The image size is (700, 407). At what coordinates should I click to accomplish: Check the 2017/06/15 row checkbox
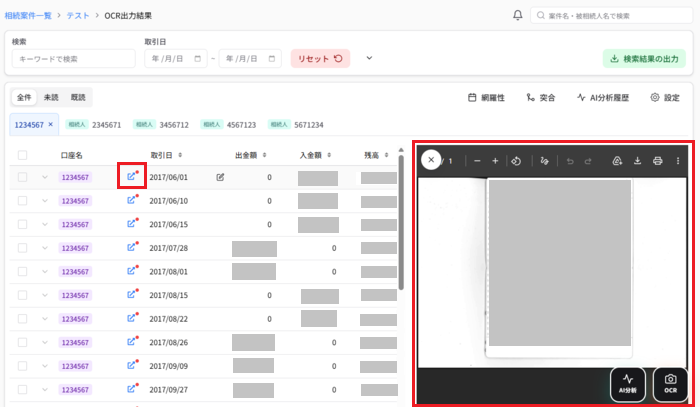22,224
